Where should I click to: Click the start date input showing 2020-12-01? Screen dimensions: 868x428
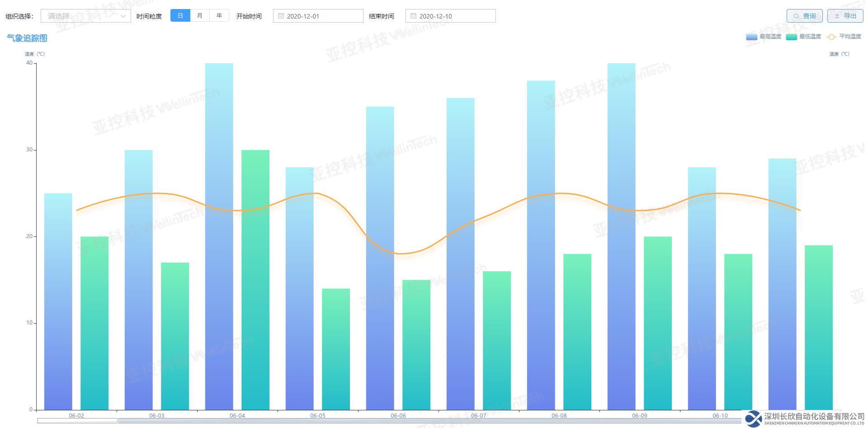pyautogui.click(x=321, y=16)
